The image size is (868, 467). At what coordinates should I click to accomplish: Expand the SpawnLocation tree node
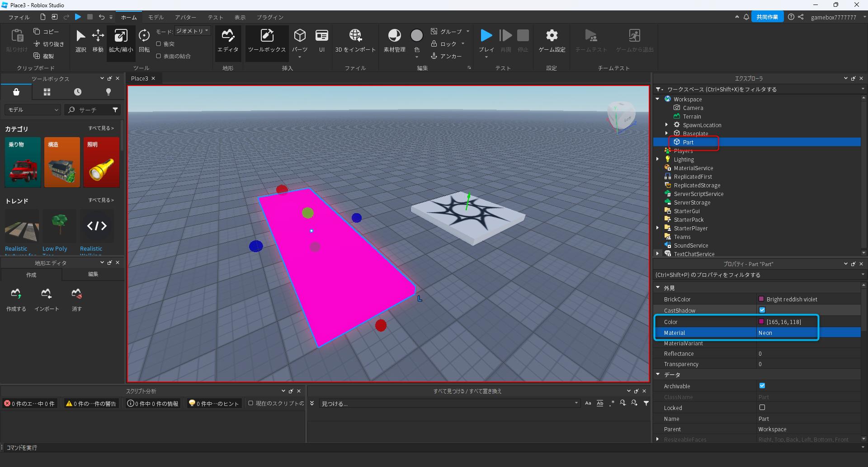(x=666, y=125)
